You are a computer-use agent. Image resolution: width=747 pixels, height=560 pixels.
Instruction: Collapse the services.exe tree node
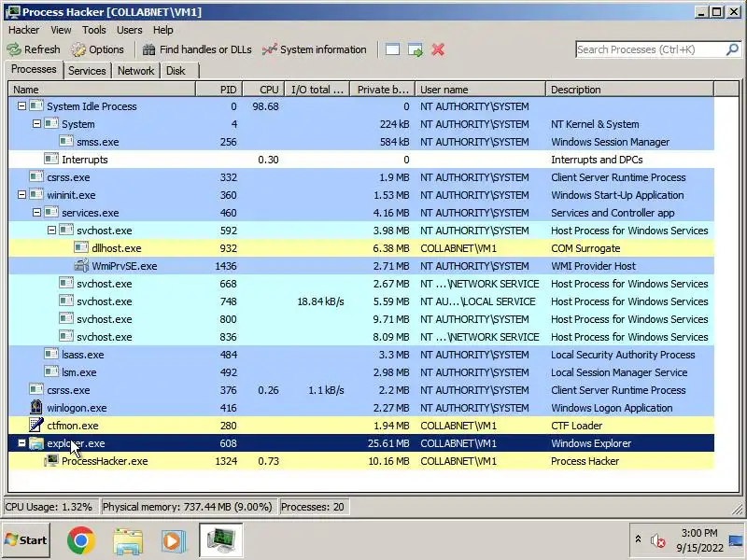point(36,213)
